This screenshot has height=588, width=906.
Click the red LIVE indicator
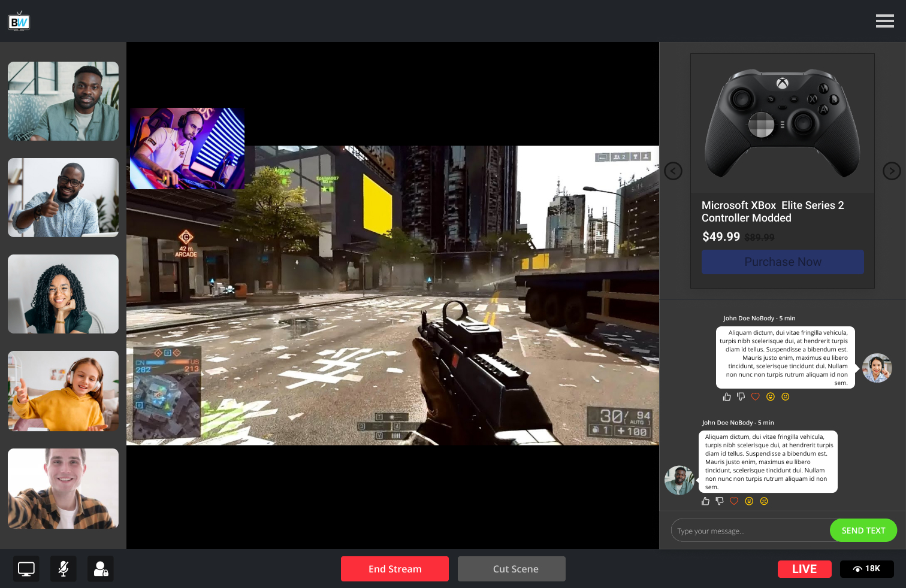coord(805,569)
